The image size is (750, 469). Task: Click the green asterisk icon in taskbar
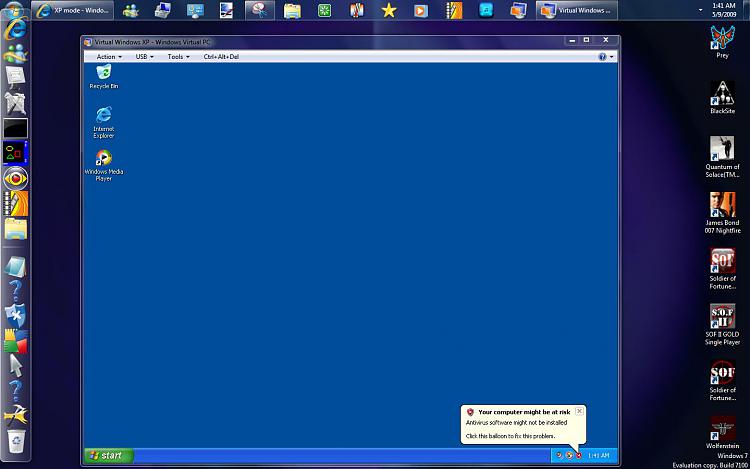[324, 11]
